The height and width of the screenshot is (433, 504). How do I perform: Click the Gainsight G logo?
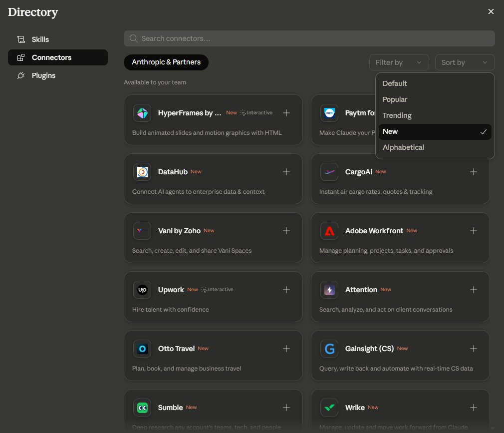(329, 349)
